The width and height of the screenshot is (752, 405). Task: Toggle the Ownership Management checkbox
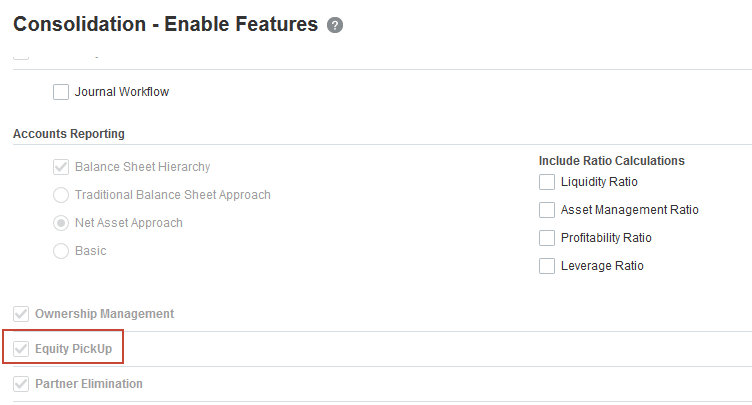point(21,314)
